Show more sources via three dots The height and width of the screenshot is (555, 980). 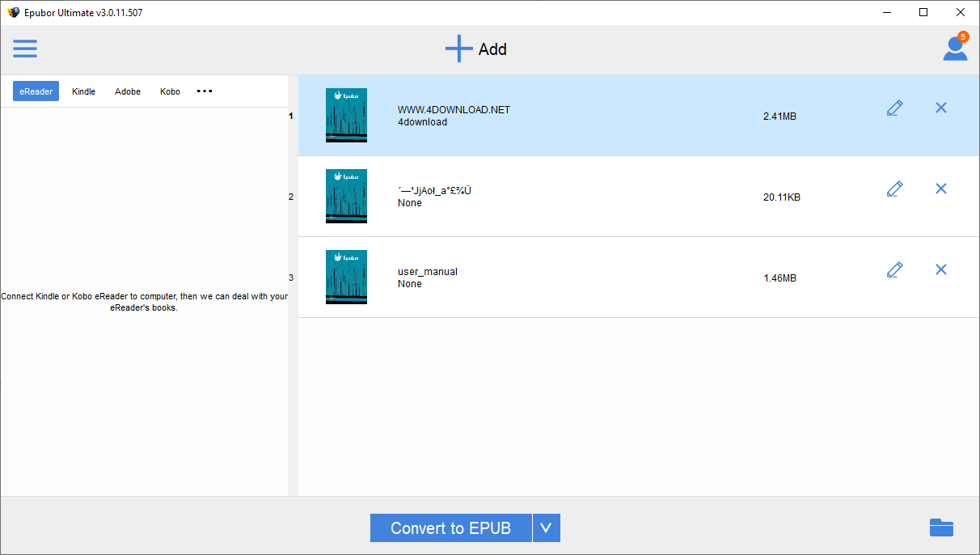[205, 91]
